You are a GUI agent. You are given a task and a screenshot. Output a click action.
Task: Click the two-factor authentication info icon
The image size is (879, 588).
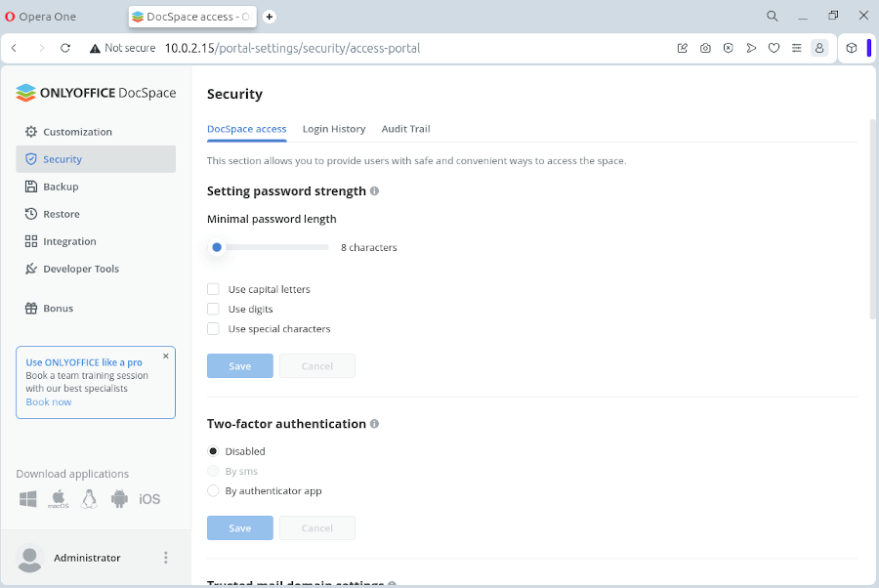click(x=375, y=424)
